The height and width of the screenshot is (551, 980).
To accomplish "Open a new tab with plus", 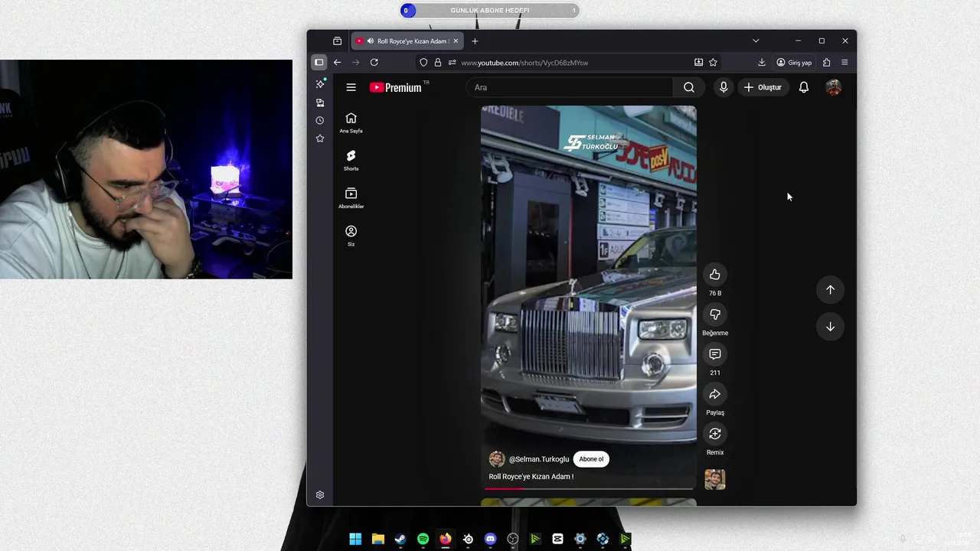I will click(475, 41).
